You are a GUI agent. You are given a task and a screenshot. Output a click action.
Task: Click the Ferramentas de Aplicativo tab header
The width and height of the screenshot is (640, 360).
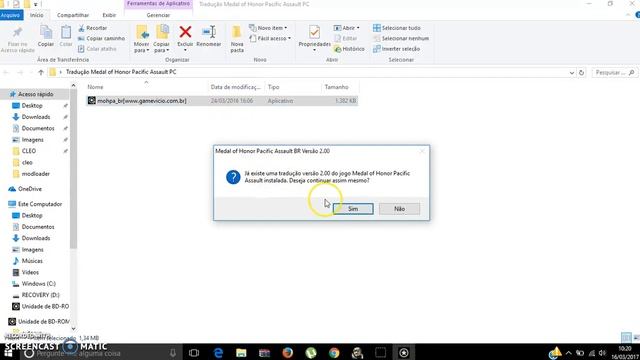(x=158, y=4)
